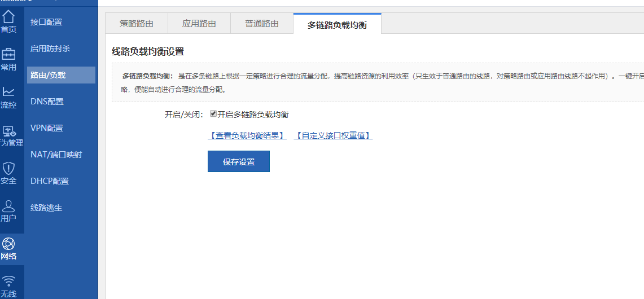Open the 行为管理 monitor icon
This screenshot has width=644, height=299.
point(9,131)
